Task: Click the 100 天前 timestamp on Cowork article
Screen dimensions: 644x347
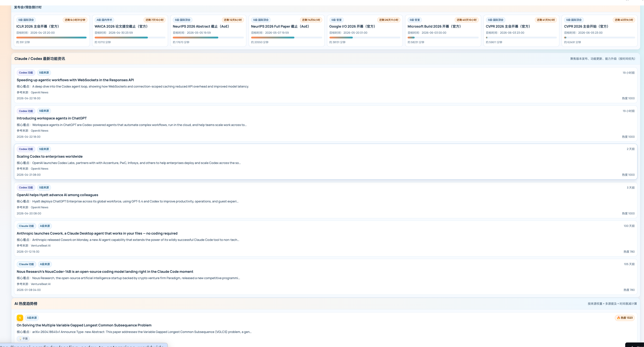Action: pos(629,226)
